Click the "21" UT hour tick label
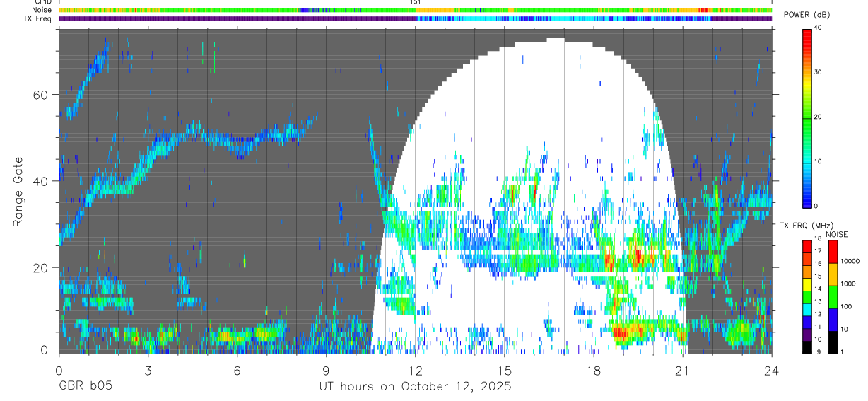 [683, 370]
